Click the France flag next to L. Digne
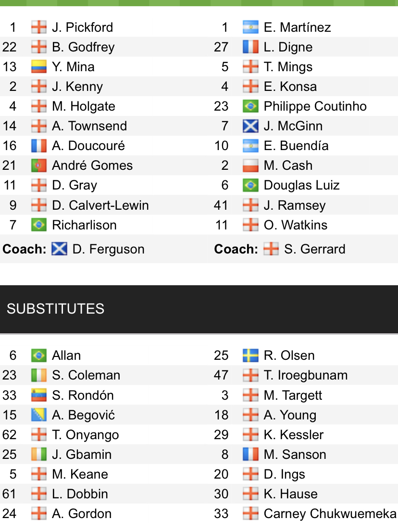This screenshot has height=532, width=398. pyautogui.click(x=250, y=47)
